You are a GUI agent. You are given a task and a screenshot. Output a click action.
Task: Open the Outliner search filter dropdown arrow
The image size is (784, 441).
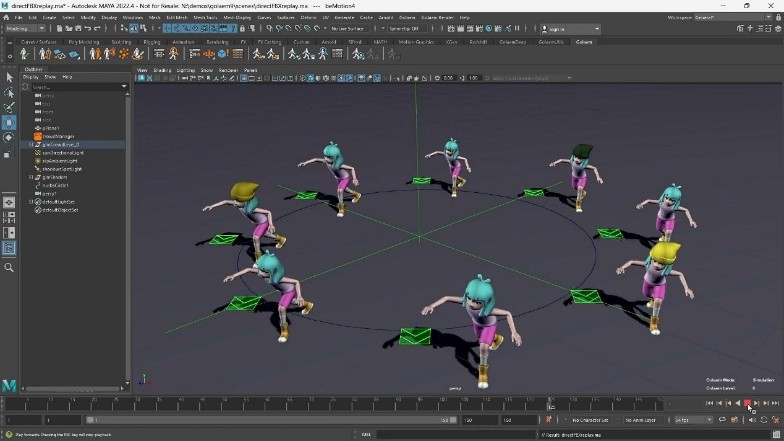(x=124, y=87)
